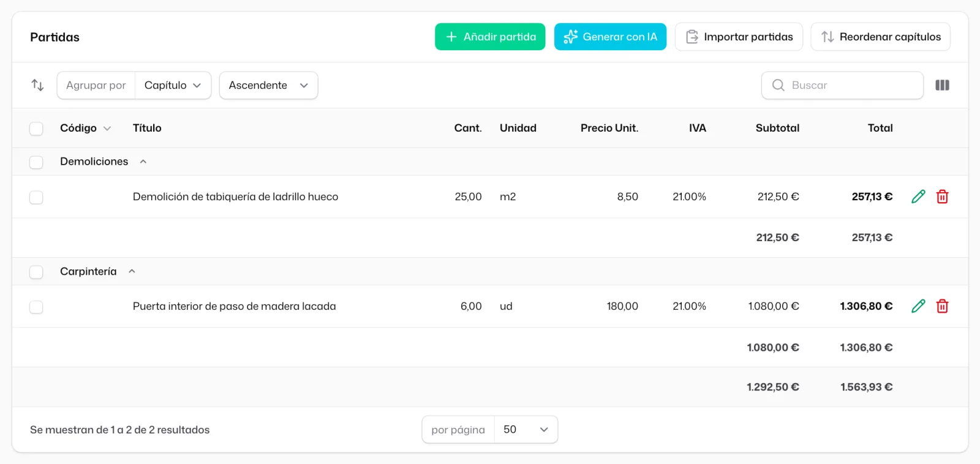Click Importar partidas button
The width and height of the screenshot is (980, 464).
[x=739, y=37]
